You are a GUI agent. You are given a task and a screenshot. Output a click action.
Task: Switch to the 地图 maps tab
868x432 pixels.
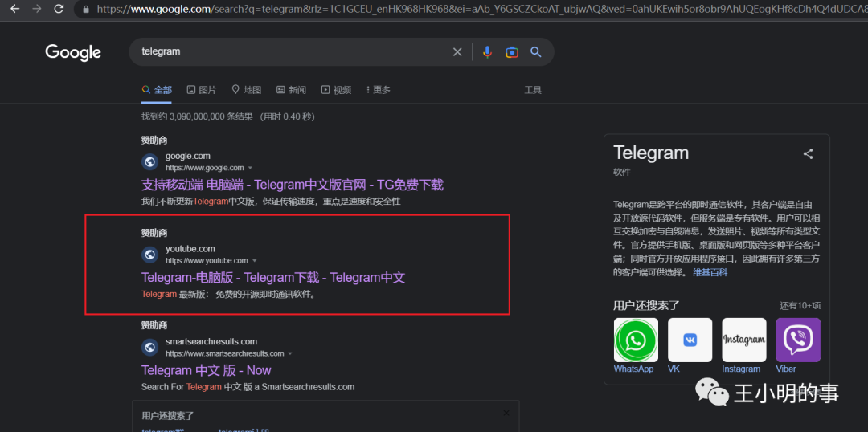tap(247, 90)
